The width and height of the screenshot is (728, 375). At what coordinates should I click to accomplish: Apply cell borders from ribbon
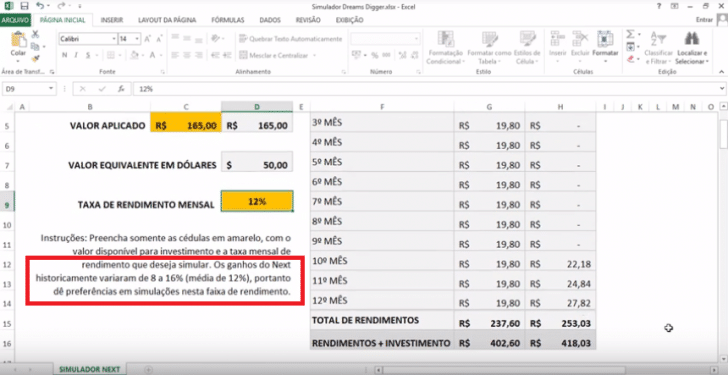110,55
